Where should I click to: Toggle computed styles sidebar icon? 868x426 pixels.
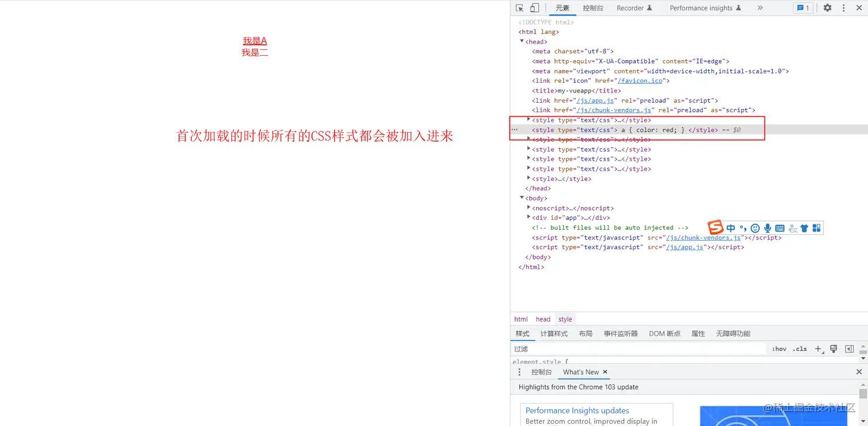(849, 349)
